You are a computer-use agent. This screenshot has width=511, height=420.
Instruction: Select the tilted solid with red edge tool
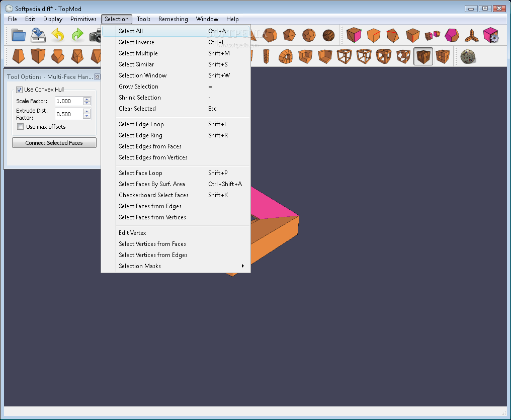click(393, 35)
